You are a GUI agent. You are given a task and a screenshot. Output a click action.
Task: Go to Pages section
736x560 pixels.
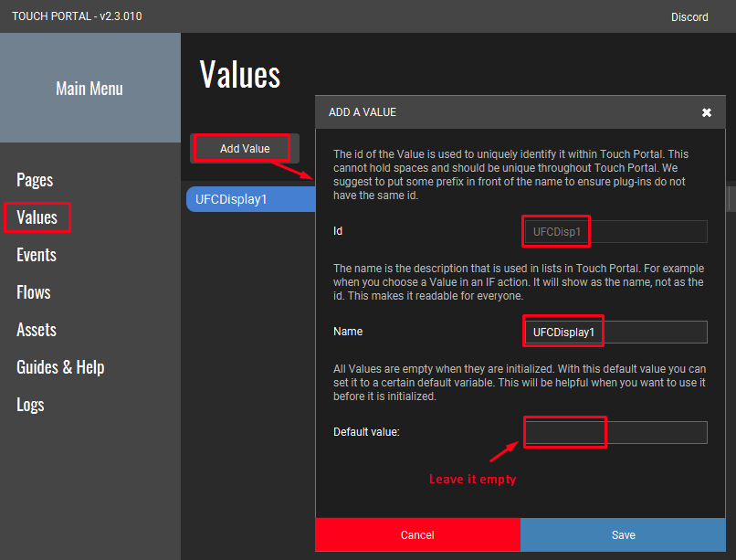coord(35,180)
